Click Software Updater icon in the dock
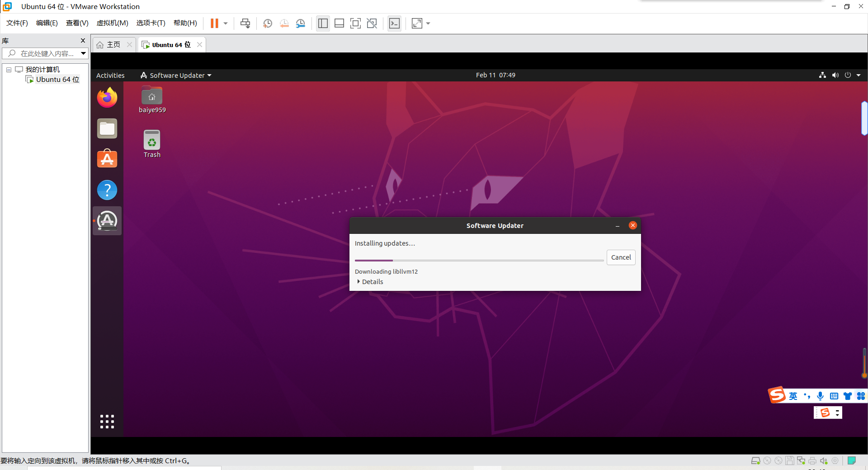The image size is (868, 470). (107, 221)
